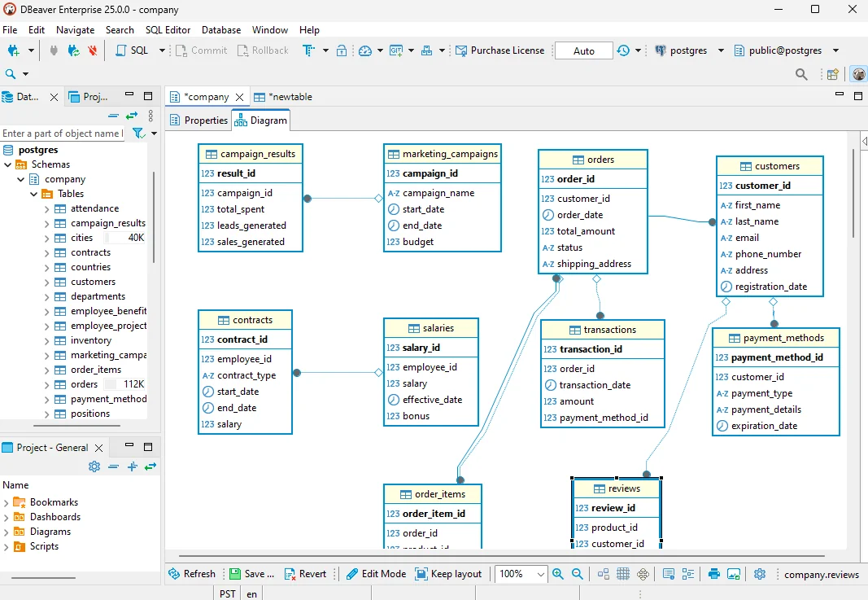The height and width of the screenshot is (600, 868).
Task: Click the diagram horizontal scrollbar
Action: pos(502,556)
